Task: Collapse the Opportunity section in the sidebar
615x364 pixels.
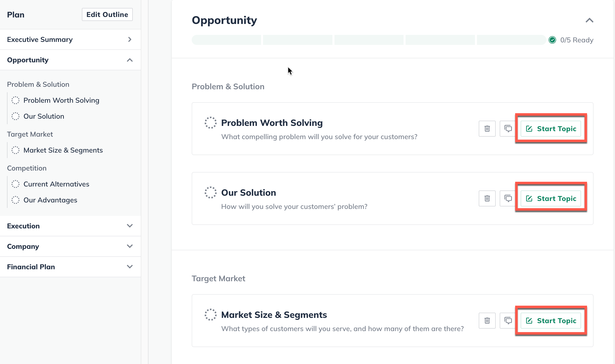Action: coord(130,60)
